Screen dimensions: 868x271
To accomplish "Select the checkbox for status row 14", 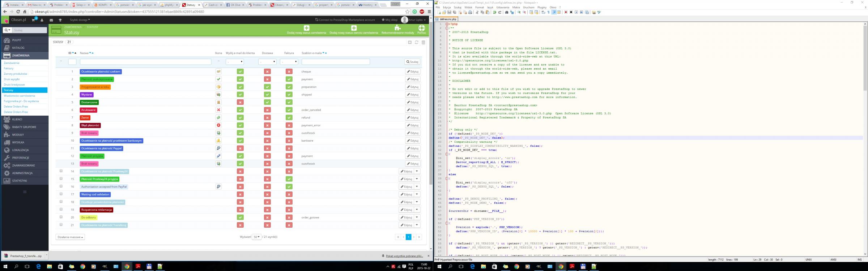I will click(61, 171).
